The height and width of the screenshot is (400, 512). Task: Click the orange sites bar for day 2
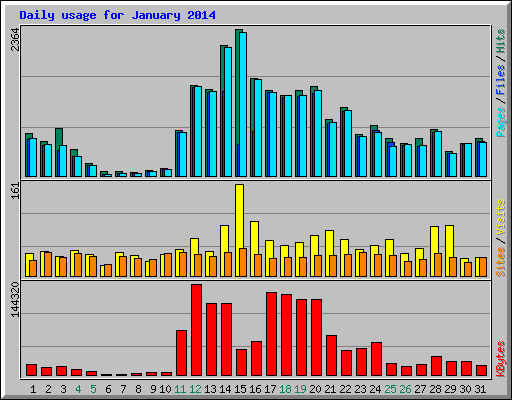point(48,264)
